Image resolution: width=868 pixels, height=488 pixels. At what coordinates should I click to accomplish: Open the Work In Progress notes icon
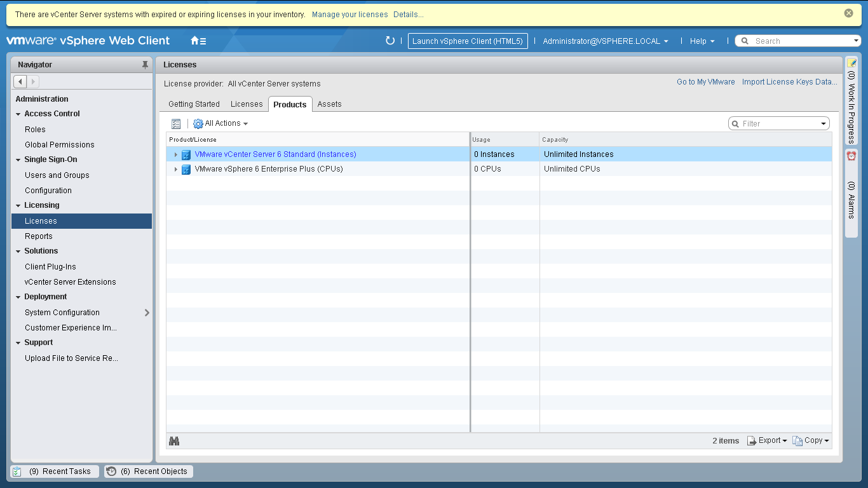click(851, 63)
